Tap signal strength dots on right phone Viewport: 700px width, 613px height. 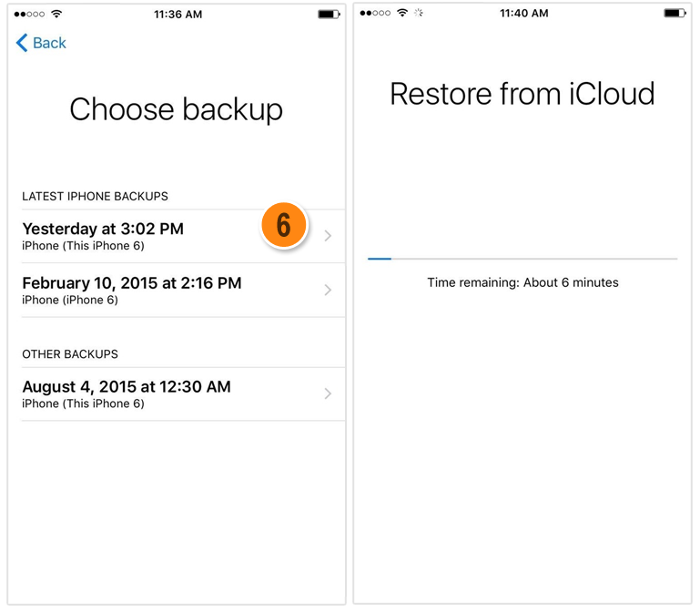tap(375, 13)
